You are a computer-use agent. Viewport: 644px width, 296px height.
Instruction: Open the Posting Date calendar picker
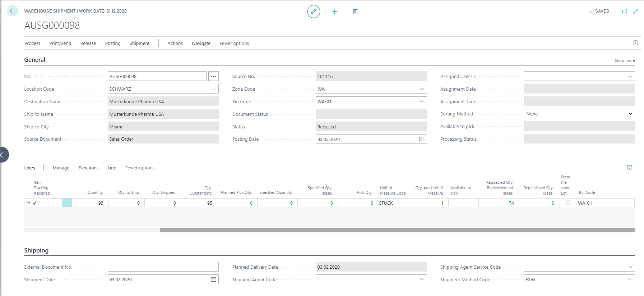(x=422, y=139)
